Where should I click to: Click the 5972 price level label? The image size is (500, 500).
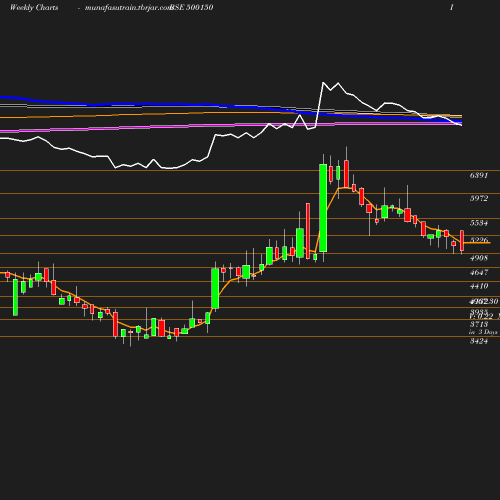point(479,198)
